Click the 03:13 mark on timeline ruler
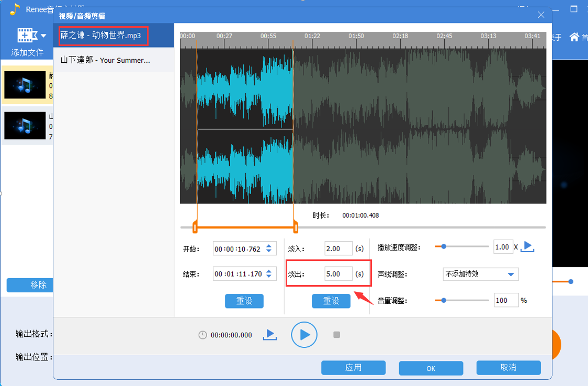Screen dimensions: 588x386 [x=488, y=36]
